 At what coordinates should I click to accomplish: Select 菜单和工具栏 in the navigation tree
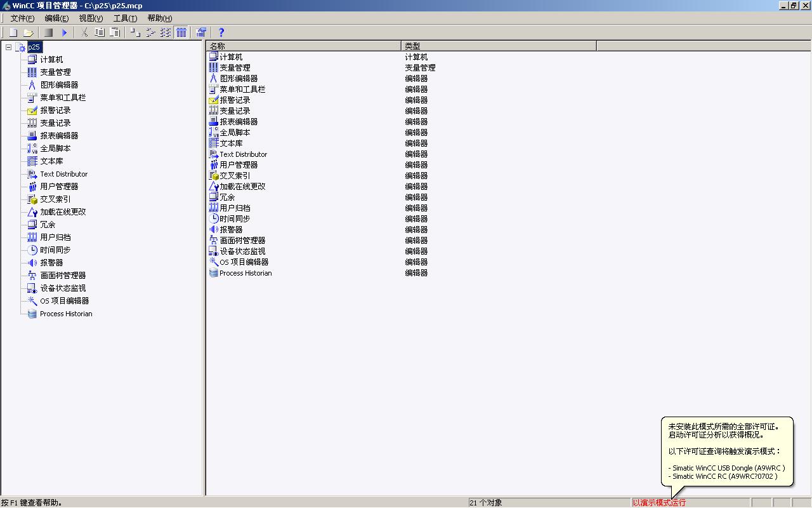click(63, 98)
